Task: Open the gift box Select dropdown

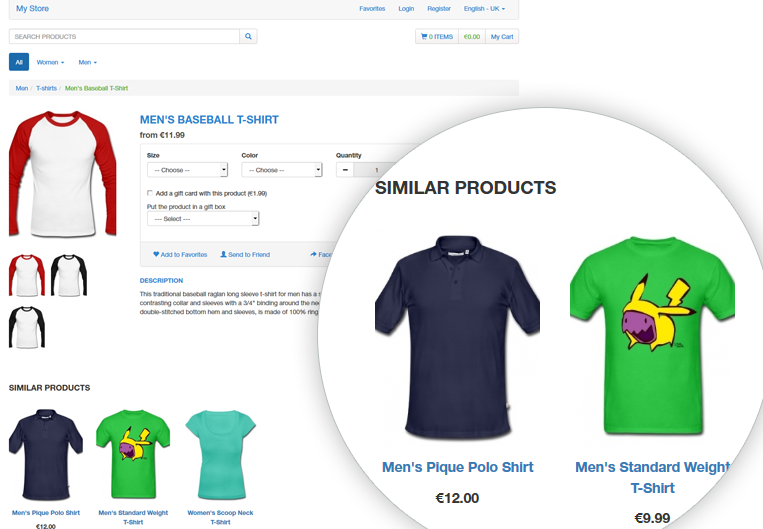Action: tap(203, 219)
